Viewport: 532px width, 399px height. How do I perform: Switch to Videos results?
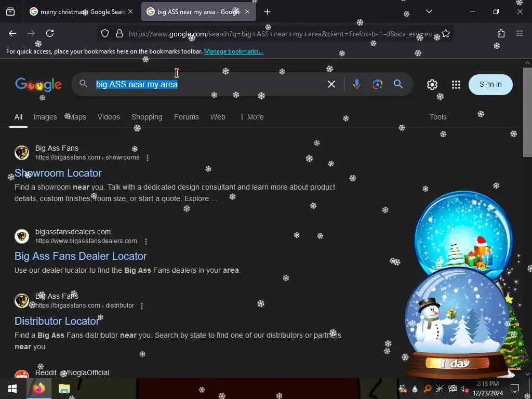109,117
